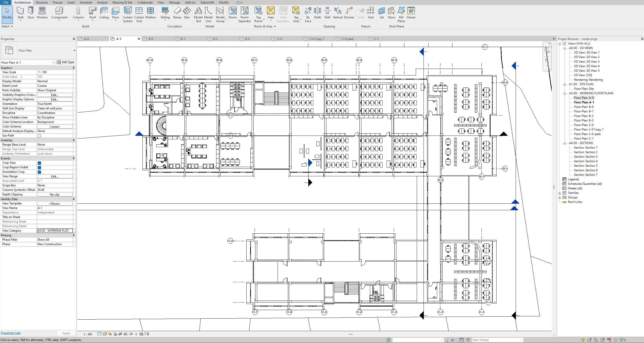Screen dimensions: 644x343
Task: Enable the Sun Path checkbox
Action: [x=39, y=136]
